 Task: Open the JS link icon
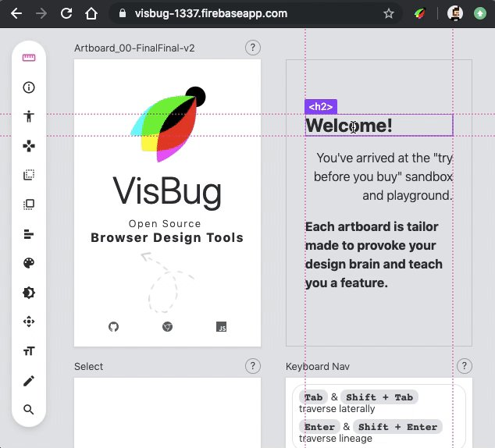[x=221, y=326]
